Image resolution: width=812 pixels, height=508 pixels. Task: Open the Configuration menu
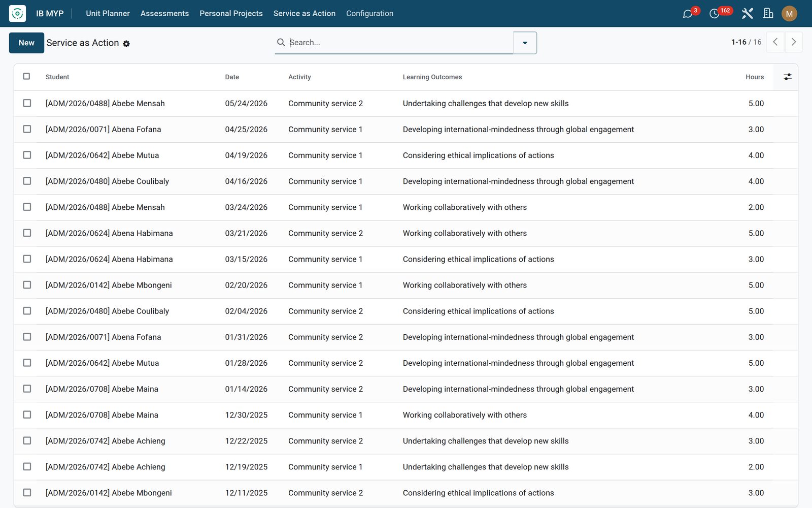tap(369, 14)
